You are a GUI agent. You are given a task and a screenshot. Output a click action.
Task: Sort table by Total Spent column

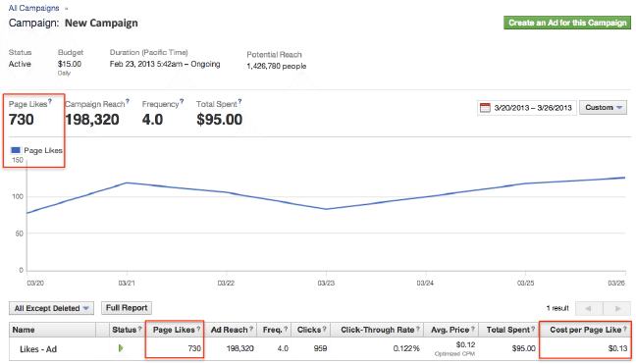pyautogui.click(x=507, y=330)
